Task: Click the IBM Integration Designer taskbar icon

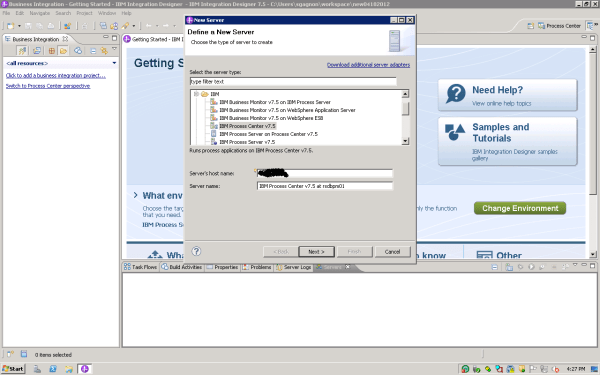Action: [x=85, y=368]
